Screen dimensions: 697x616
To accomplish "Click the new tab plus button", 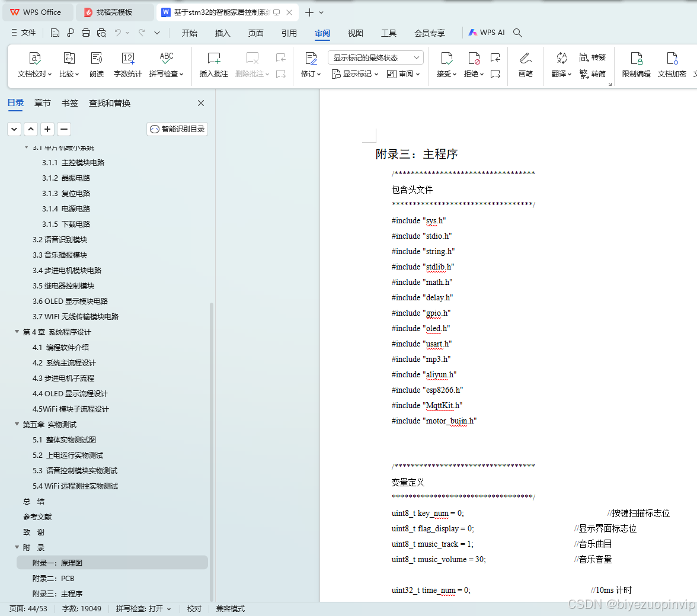I will (x=309, y=12).
